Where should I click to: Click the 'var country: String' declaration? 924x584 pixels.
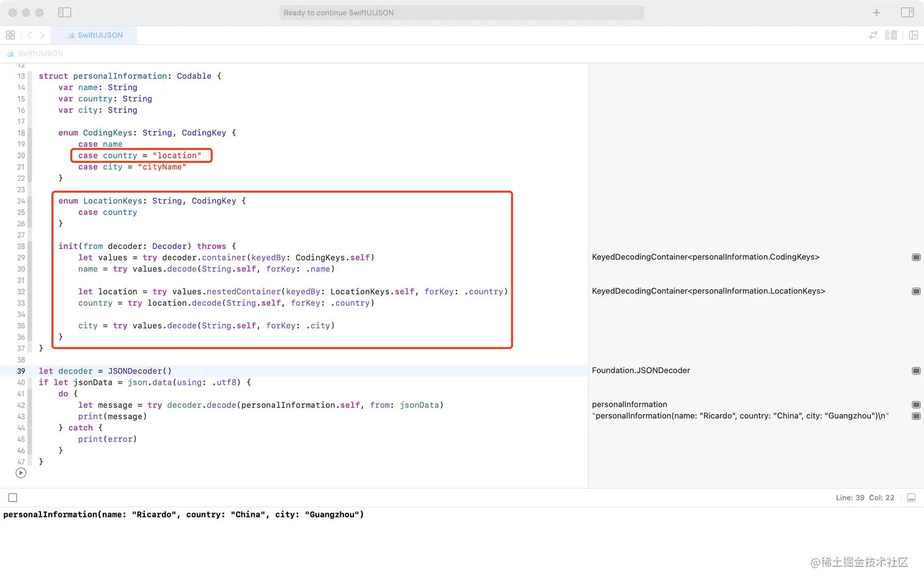click(105, 98)
